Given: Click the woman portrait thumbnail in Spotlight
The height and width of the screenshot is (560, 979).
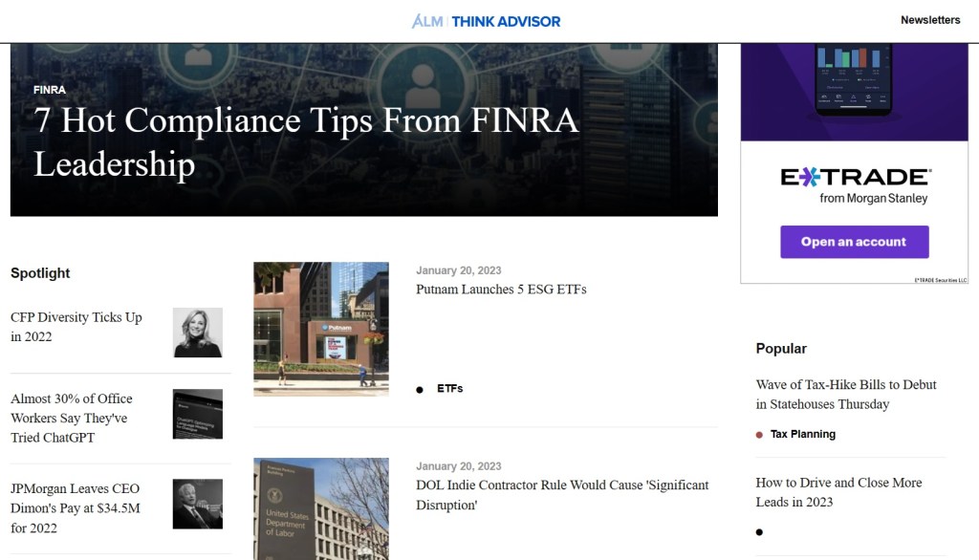Looking at the screenshot, I should [198, 333].
